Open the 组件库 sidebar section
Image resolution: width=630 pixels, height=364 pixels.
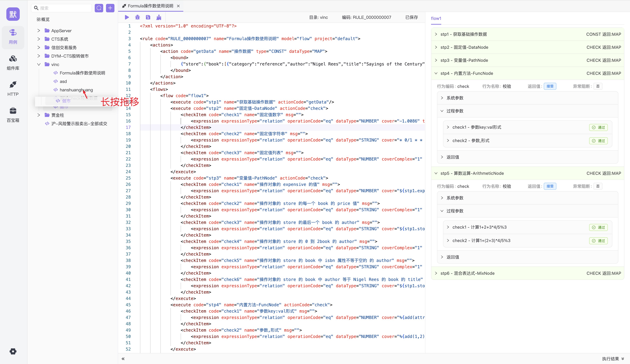point(13,62)
